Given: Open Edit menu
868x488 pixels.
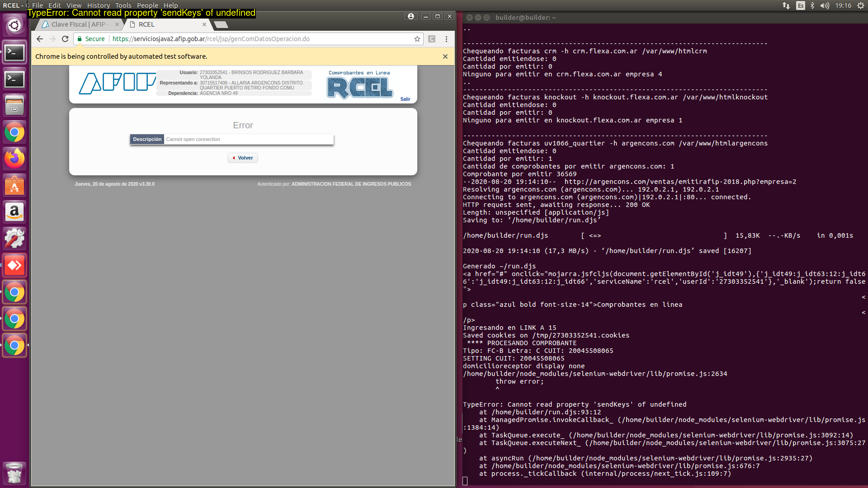Looking at the screenshot, I should point(55,5).
